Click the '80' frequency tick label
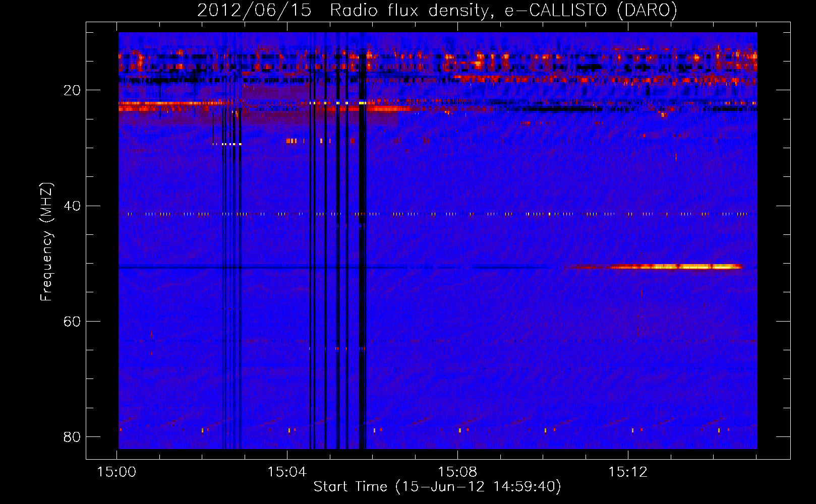 (72, 437)
